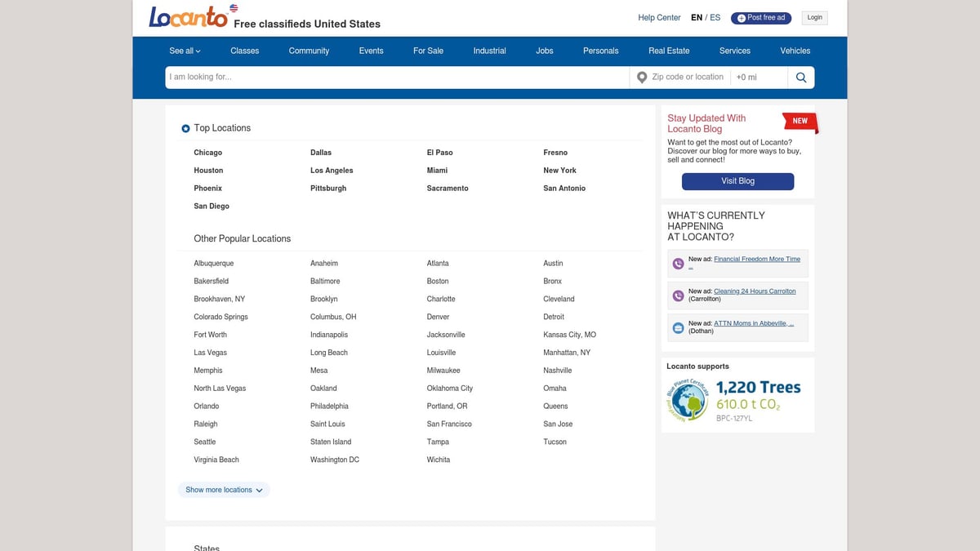Follow the Cleaning 24 Hours Carrolton link
This screenshot has width=980, height=551.
pos(754,291)
